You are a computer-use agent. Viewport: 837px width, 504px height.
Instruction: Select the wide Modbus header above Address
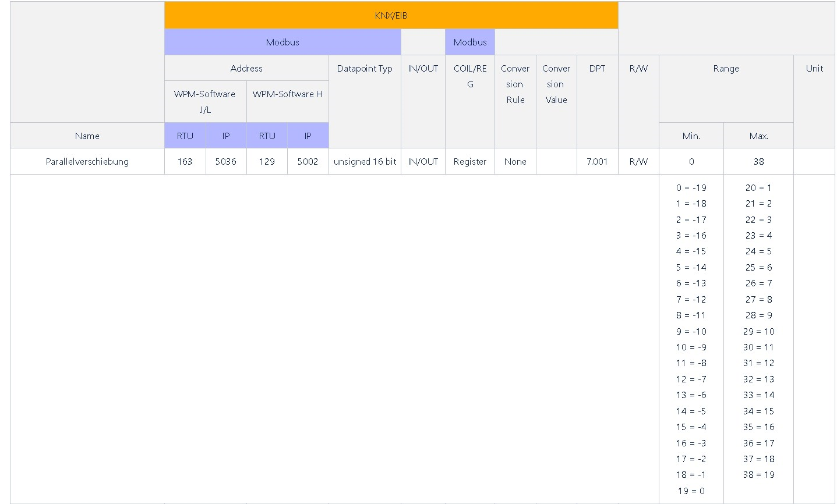coord(282,42)
